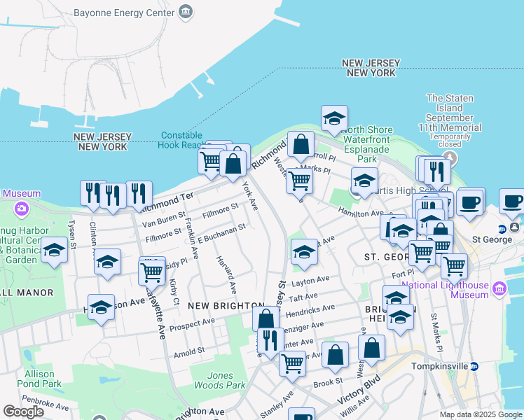Click the NEW BRIGHTON neighborhood label
The width and height of the screenshot is (524, 420).
226,306
